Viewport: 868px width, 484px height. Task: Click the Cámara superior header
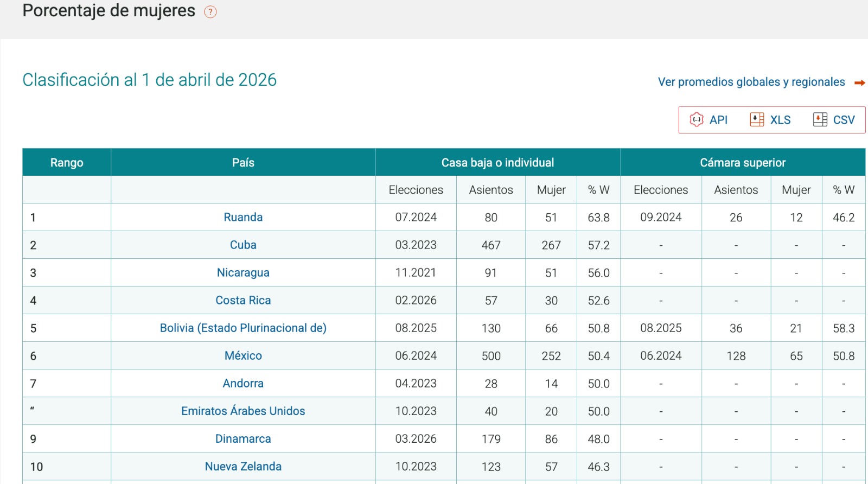pos(742,162)
